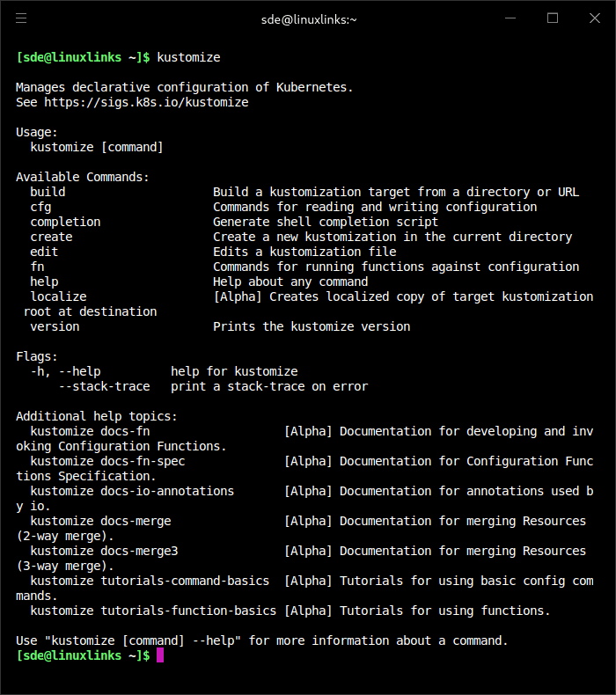Click 'Prints the kustomize version' text
Viewport: 616px width, 695px height.
(312, 326)
